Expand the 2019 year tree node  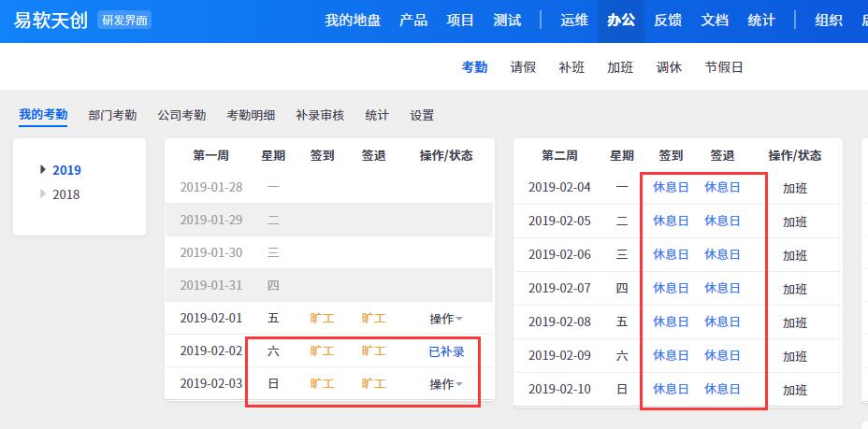pyautogui.click(x=43, y=170)
